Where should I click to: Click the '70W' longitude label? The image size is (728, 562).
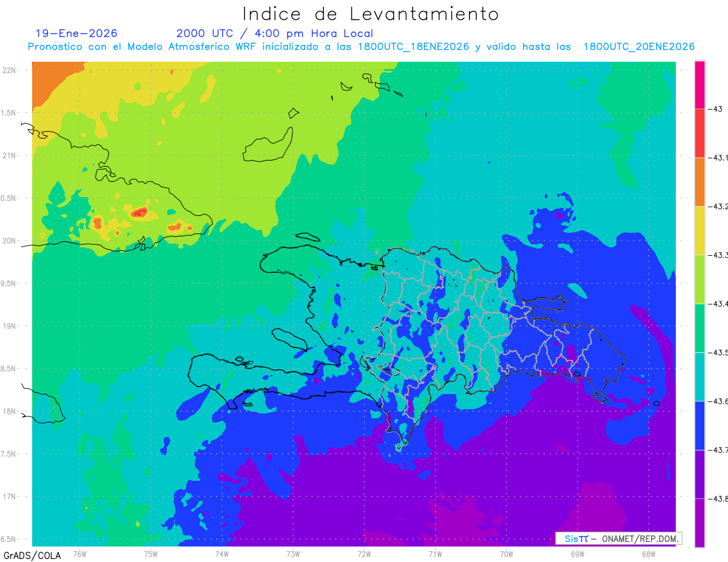point(507,554)
